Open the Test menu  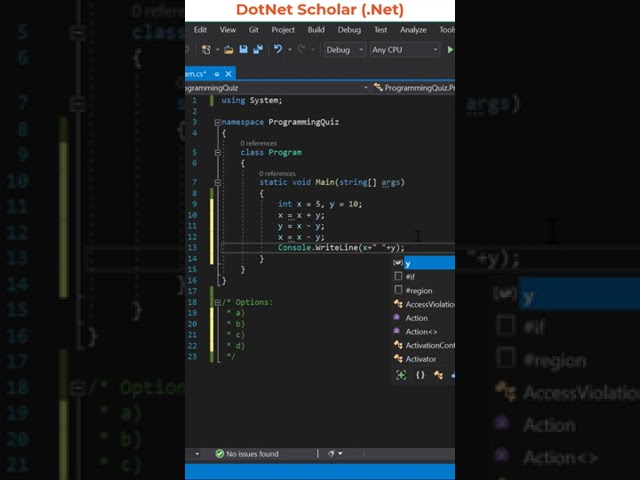(x=380, y=30)
